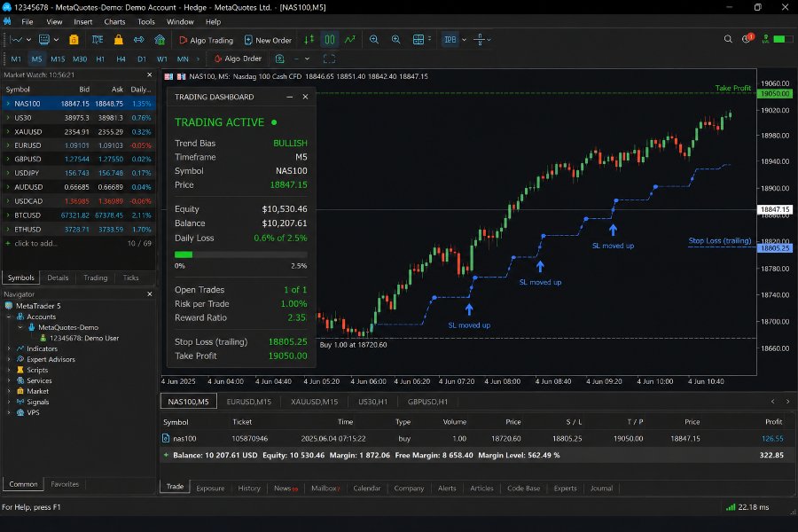Viewport: 798px width, 532px height.
Task: Click the crosshair objects tool icon
Action: pyautogui.click(x=480, y=40)
